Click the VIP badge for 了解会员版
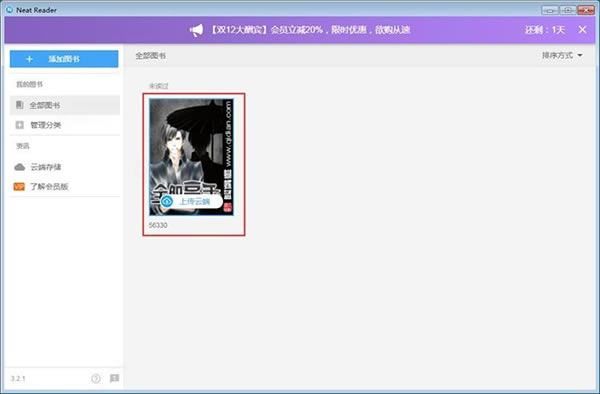This screenshot has height=394, width=600. click(19, 187)
